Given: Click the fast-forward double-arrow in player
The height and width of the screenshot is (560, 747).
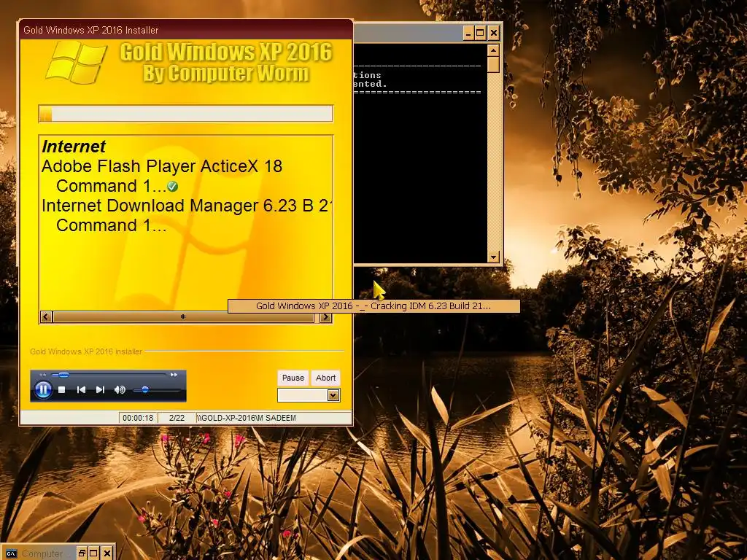Looking at the screenshot, I should coord(174,376).
